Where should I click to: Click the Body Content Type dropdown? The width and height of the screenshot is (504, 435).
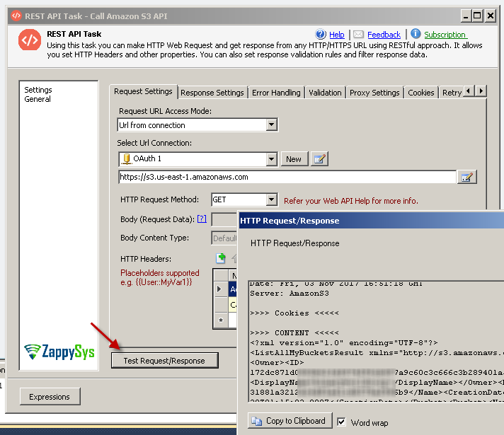point(224,238)
